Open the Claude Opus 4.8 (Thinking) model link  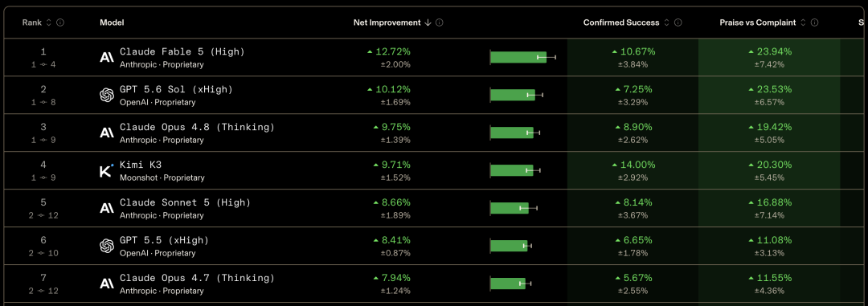click(x=197, y=127)
